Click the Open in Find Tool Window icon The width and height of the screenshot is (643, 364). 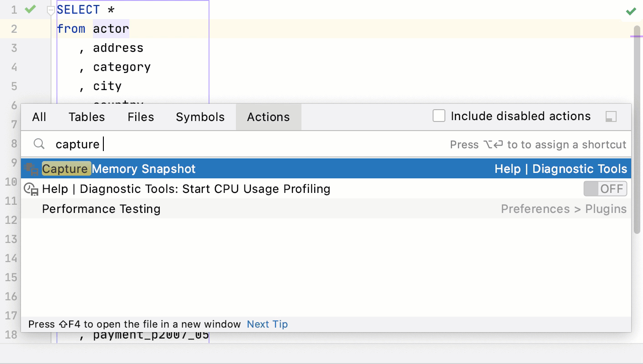click(x=611, y=116)
